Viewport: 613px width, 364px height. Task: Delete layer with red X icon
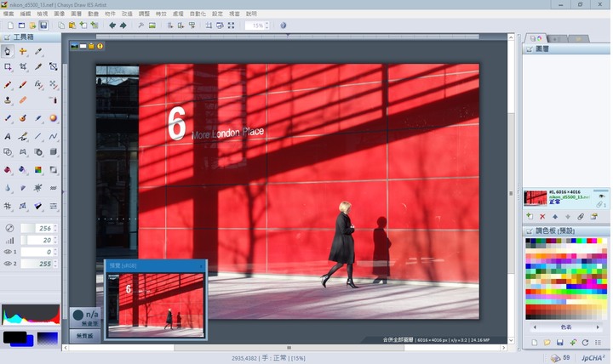(542, 216)
